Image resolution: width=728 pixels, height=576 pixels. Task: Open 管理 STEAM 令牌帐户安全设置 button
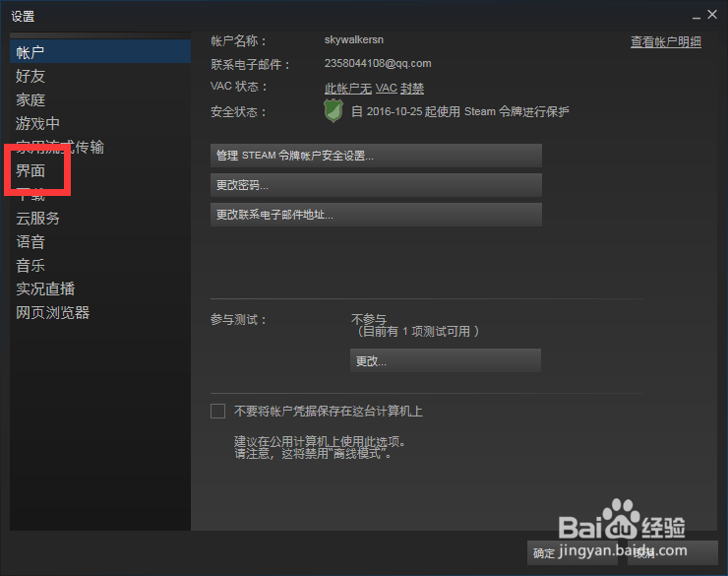pos(376,156)
